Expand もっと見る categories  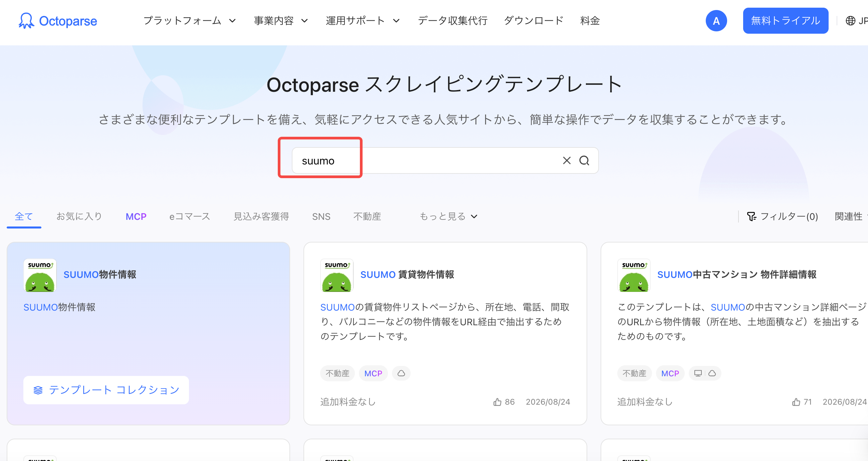[x=448, y=216]
